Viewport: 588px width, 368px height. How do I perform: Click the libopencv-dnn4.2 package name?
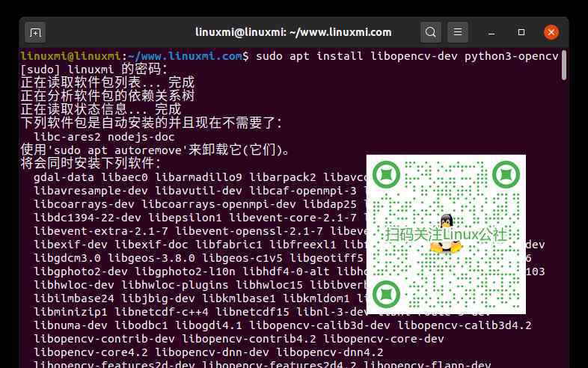329,352
